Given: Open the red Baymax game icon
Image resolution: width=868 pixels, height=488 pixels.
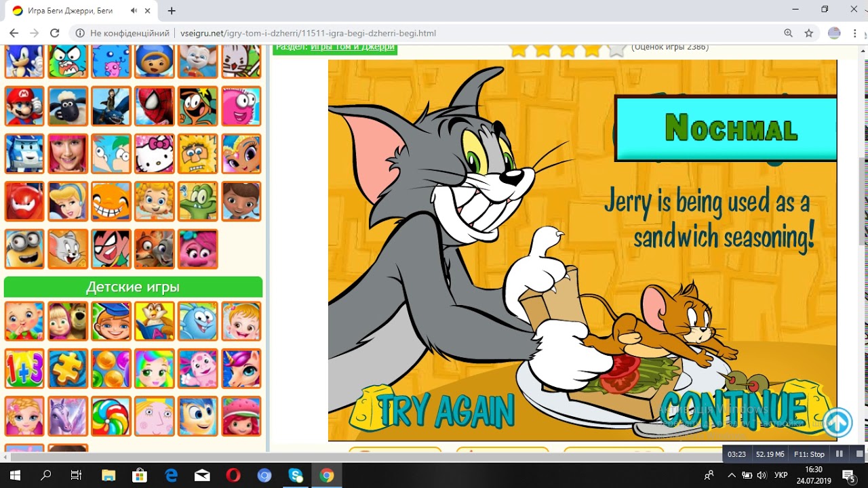Looking at the screenshot, I should pos(24,201).
